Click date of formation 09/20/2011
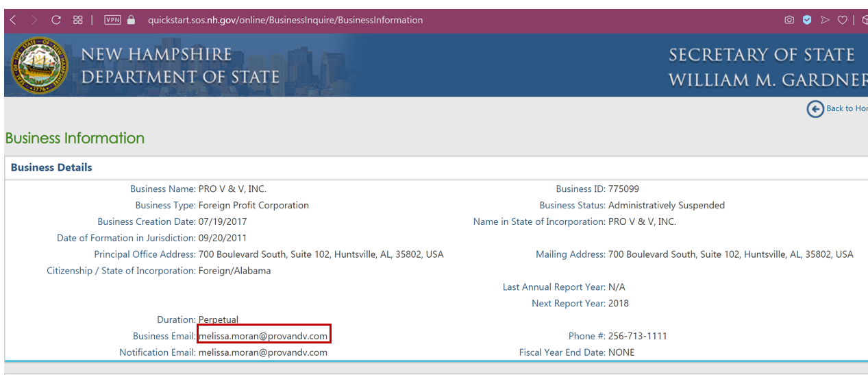The image size is (868, 375). coord(223,239)
